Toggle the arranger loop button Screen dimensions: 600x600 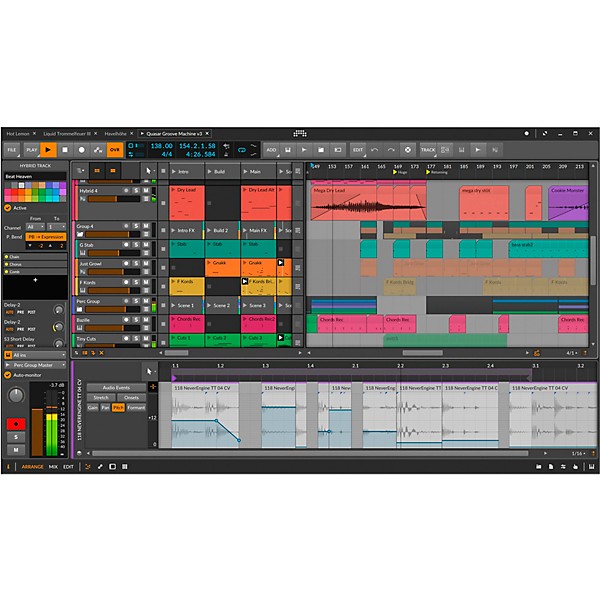point(241,149)
